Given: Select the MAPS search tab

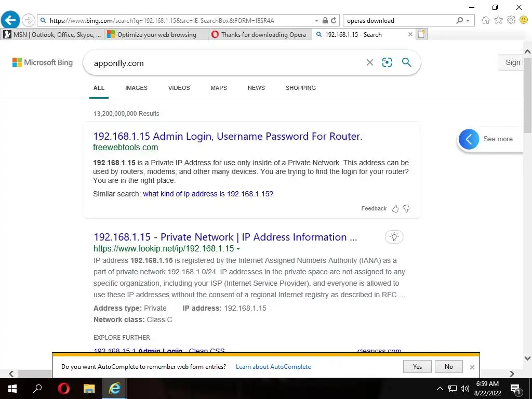Looking at the screenshot, I should [x=219, y=88].
